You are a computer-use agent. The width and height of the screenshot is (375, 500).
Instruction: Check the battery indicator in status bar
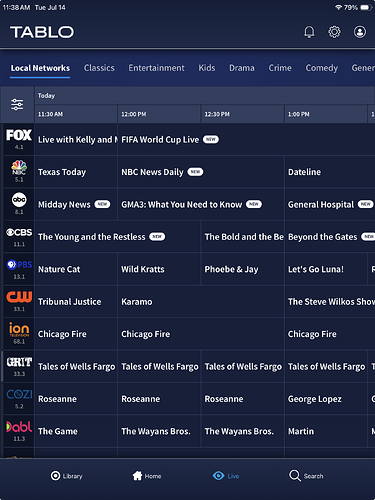coord(366,7)
